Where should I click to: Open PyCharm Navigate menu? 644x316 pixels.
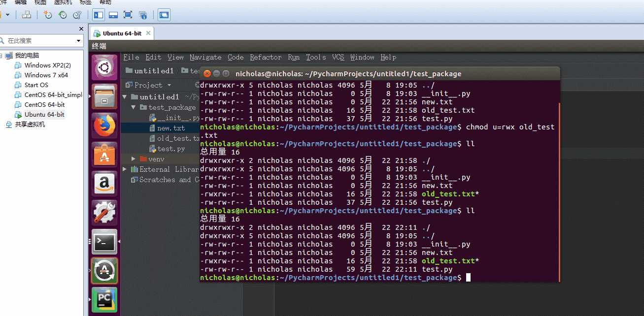tap(205, 57)
